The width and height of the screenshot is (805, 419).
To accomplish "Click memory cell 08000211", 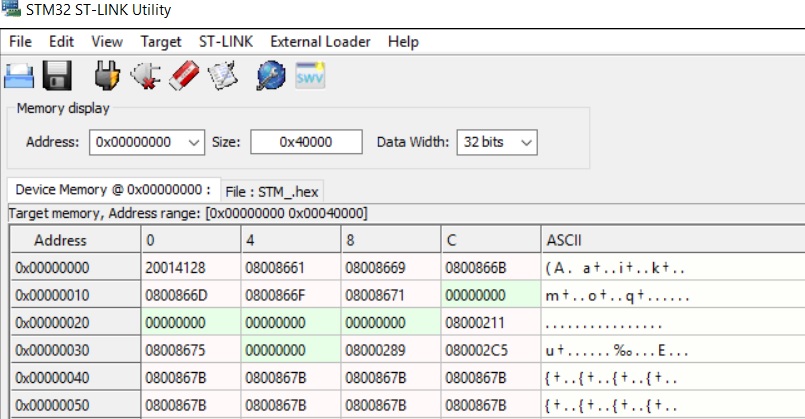I will (491, 322).
